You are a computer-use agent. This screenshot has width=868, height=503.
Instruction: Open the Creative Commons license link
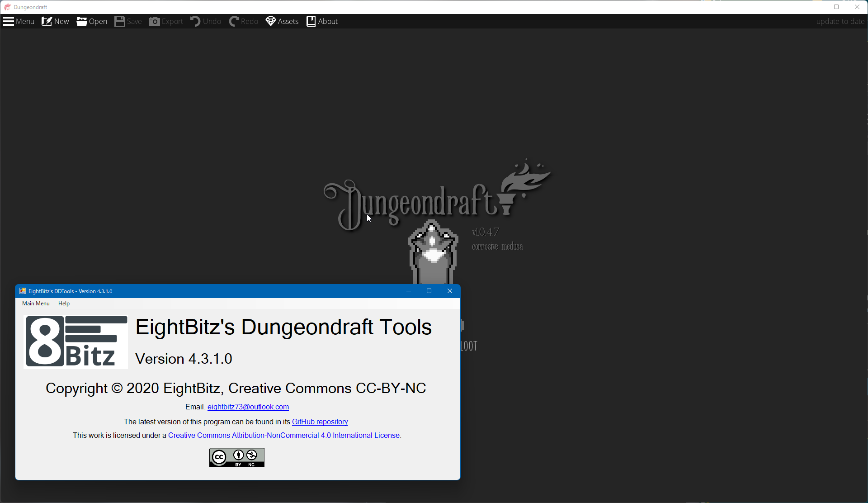coord(284,436)
